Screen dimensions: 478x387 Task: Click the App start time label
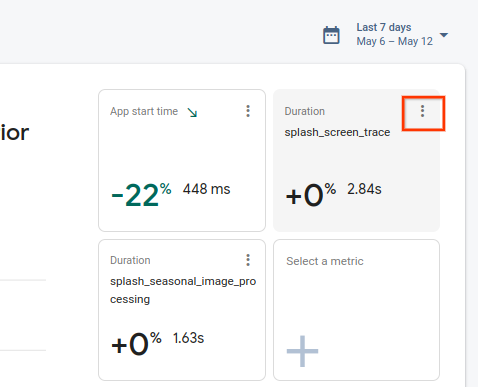click(144, 111)
